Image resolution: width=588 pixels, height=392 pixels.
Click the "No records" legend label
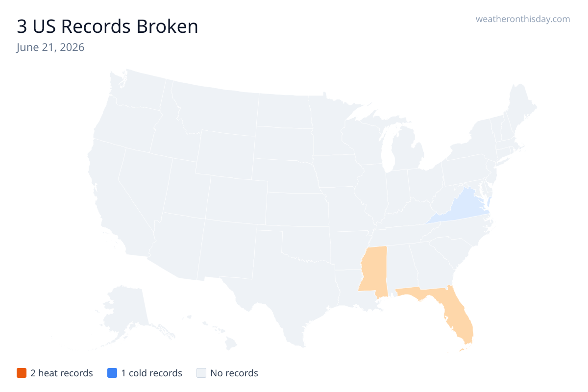click(x=234, y=373)
